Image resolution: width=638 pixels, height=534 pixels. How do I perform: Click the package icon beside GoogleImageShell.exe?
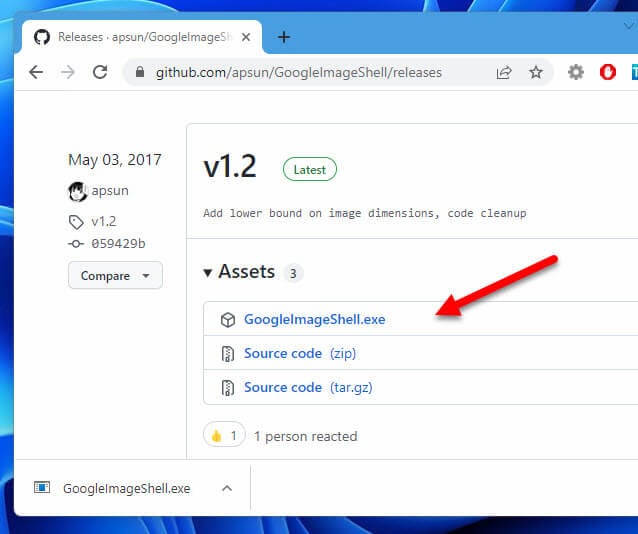(228, 320)
